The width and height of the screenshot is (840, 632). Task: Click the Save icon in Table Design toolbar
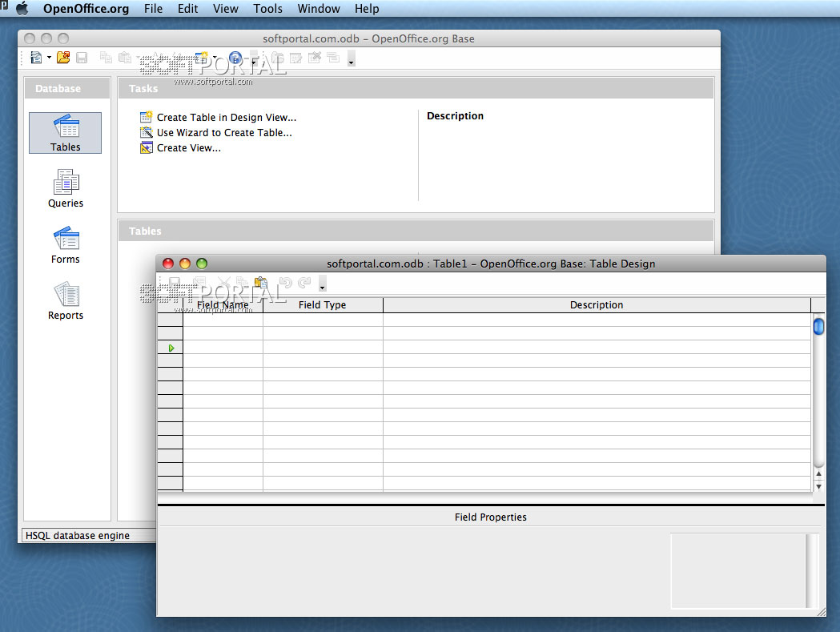pyautogui.click(x=175, y=283)
